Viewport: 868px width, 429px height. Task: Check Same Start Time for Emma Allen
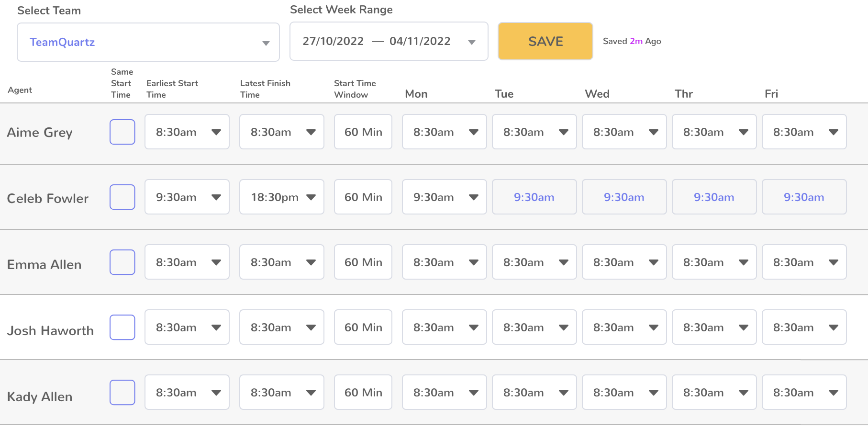click(x=122, y=262)
